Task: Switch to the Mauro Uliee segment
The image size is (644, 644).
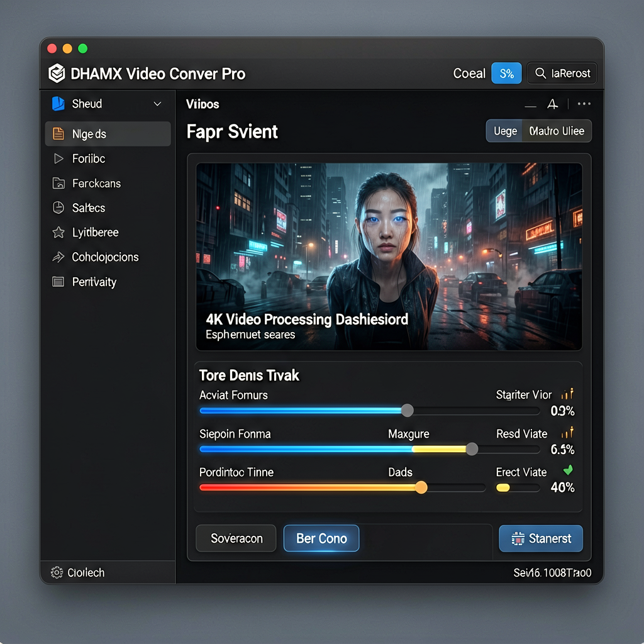Action: [x=557, y=131]
